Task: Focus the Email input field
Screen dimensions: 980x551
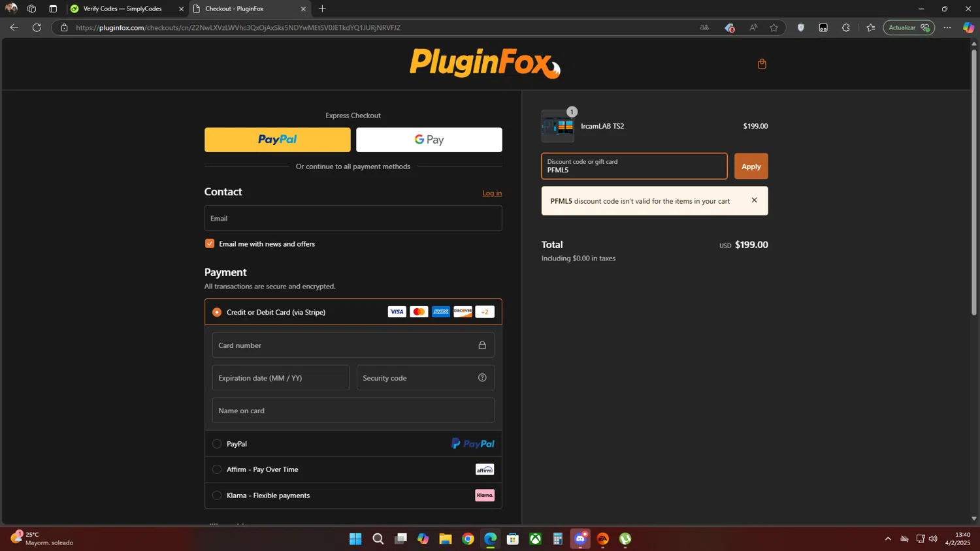Action: [353, 218]
